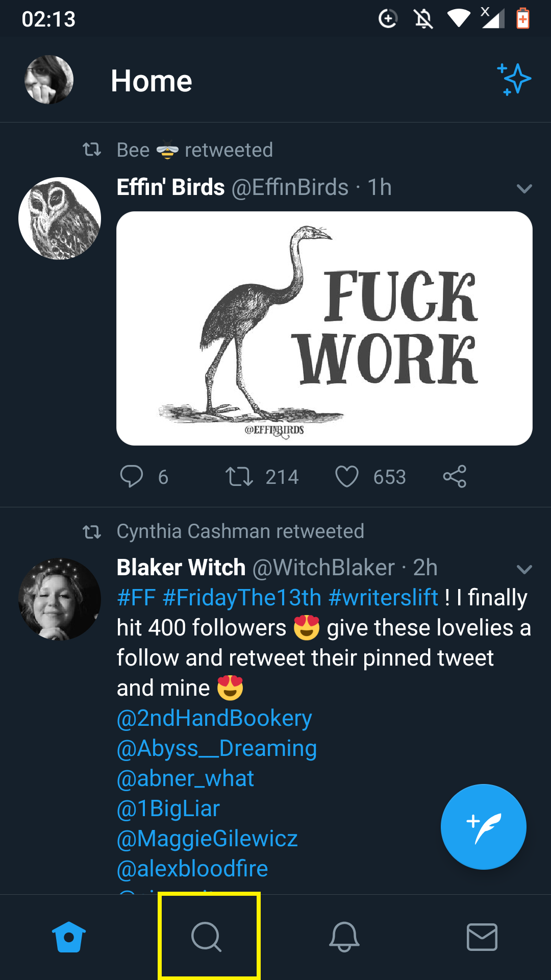Tap the Home birdhouse icon

(x=69, y=937)
